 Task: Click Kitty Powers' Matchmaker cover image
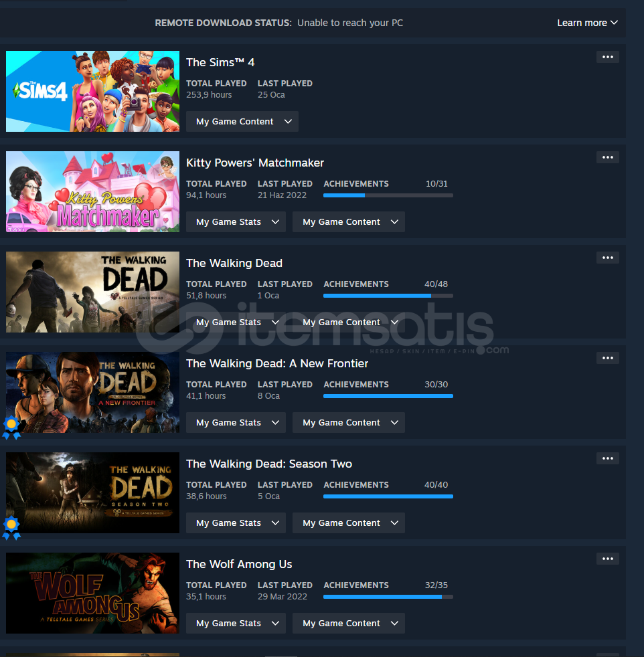tap(92, 191)
